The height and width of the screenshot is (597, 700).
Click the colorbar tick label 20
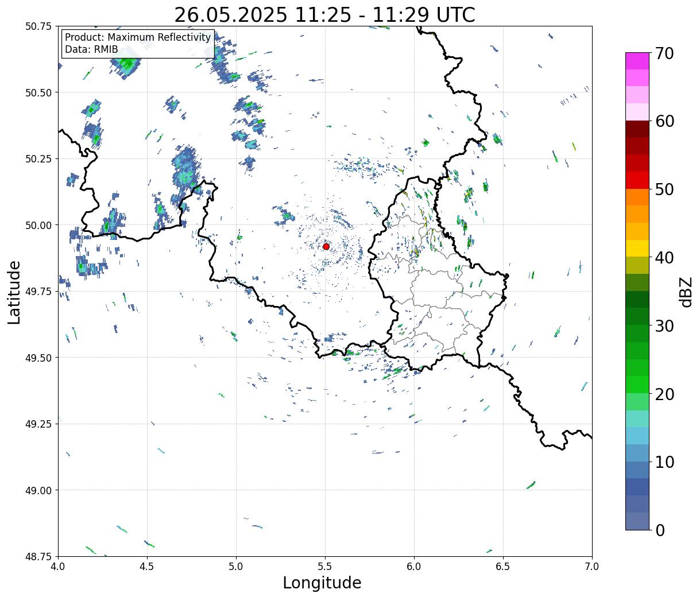point(664,394)
